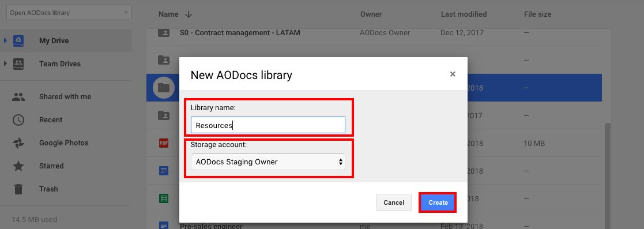
Task: Click the File size column header
Action: 537,14
